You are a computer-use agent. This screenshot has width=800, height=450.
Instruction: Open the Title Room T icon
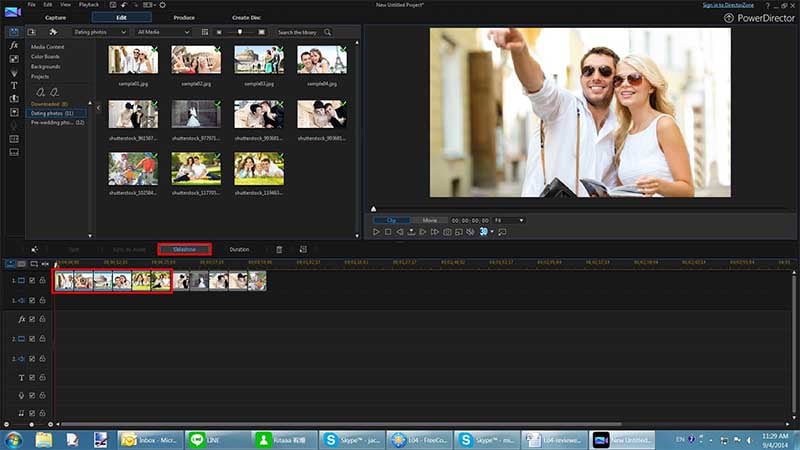pyautogui.click(x=14, y=85)
